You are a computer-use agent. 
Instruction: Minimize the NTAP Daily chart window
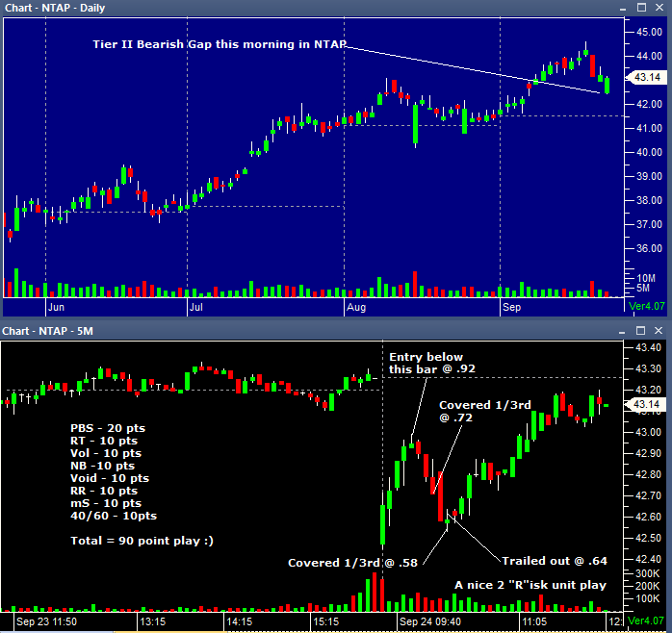[623, 8]
